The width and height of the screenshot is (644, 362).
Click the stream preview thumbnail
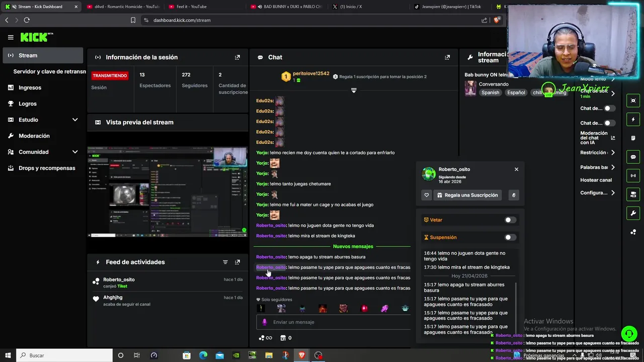168,192
